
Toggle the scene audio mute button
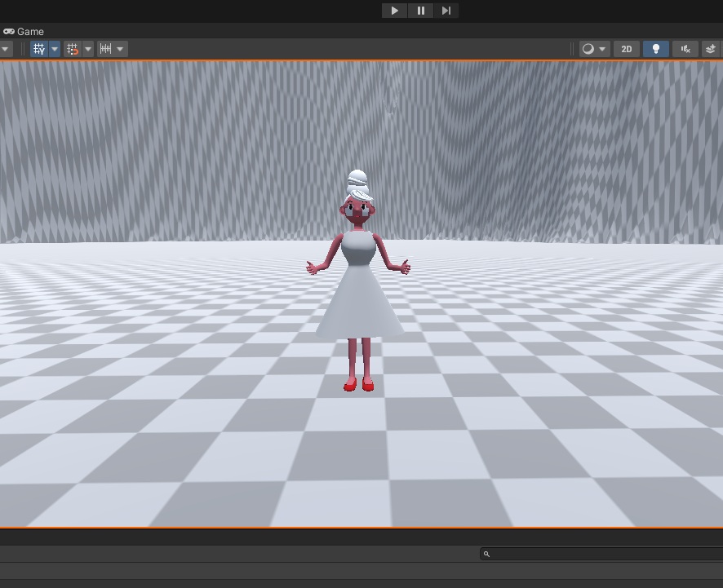tap(686, 49)
